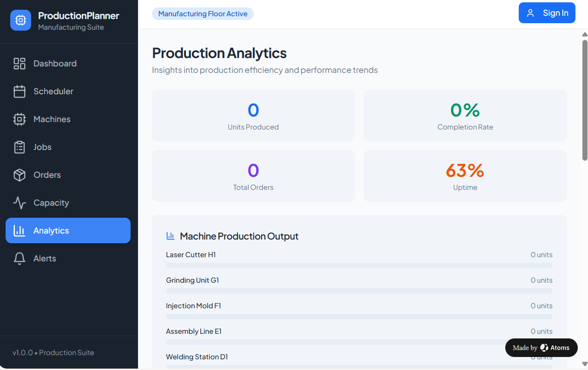
Task: Click the Manufacturing Suite subtitle
Action: [x=71, y=27]
